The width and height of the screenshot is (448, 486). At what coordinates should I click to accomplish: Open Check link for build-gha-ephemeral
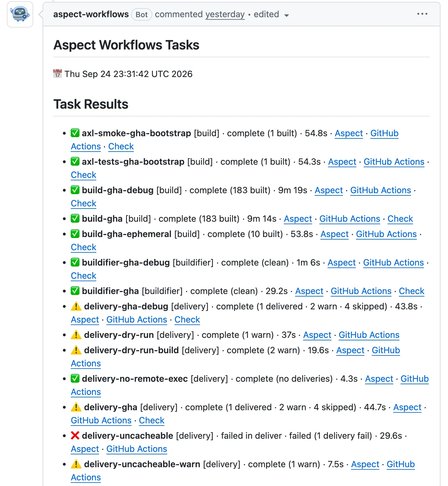[84, 247]
